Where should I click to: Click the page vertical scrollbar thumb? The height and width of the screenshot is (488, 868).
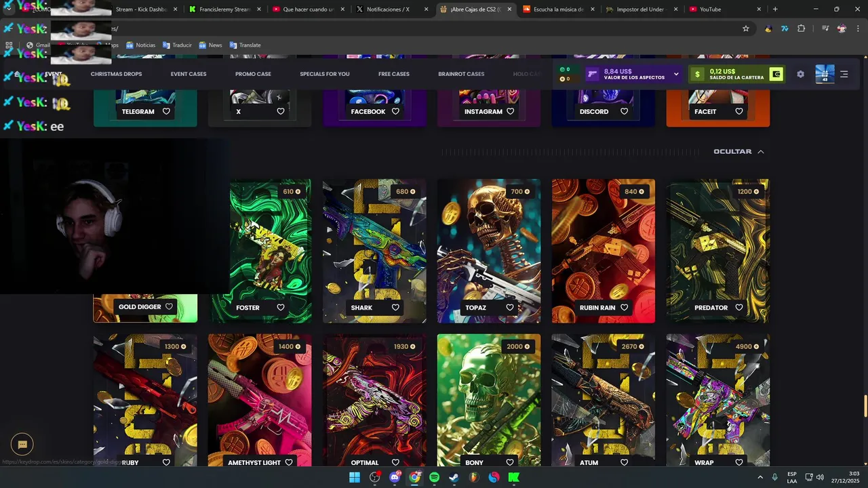[865, 407]
